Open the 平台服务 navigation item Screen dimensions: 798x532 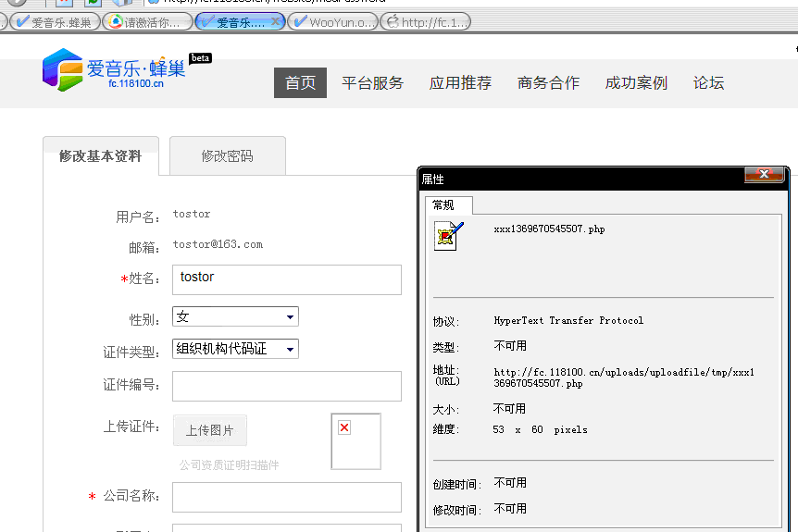[372, 82]
